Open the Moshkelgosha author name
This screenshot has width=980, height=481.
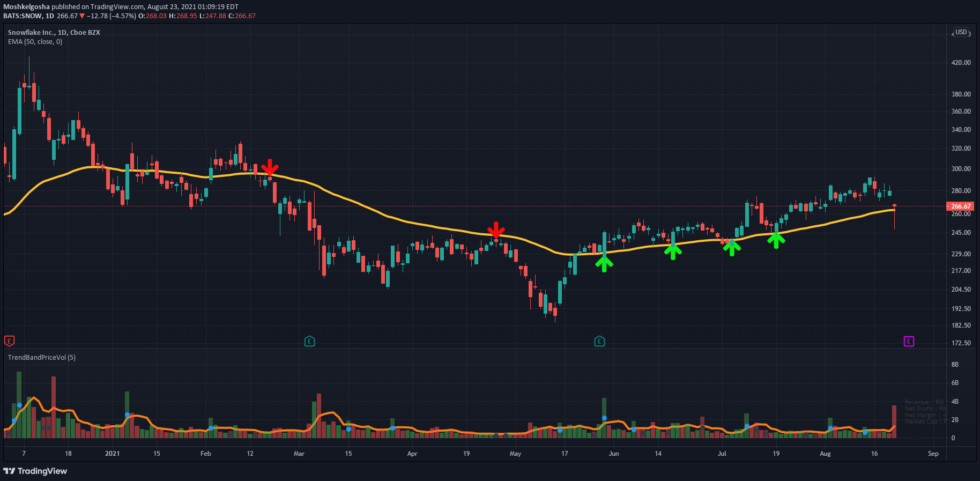[x=26, y=7]
